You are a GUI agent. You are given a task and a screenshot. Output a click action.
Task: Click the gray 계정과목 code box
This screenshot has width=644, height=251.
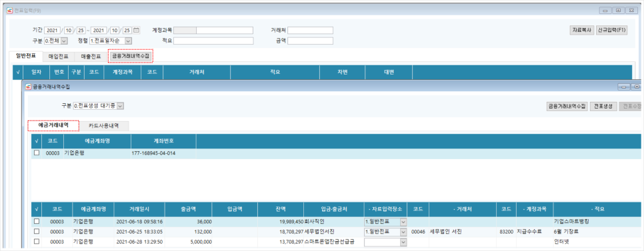click(x=185, y=31)
